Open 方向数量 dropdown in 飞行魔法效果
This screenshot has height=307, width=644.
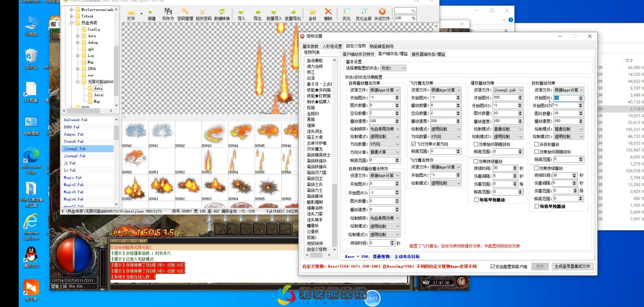(445, 137)
